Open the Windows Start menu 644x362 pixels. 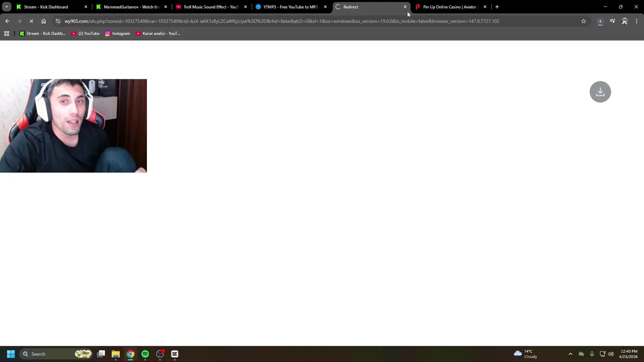tap(11, 354)
